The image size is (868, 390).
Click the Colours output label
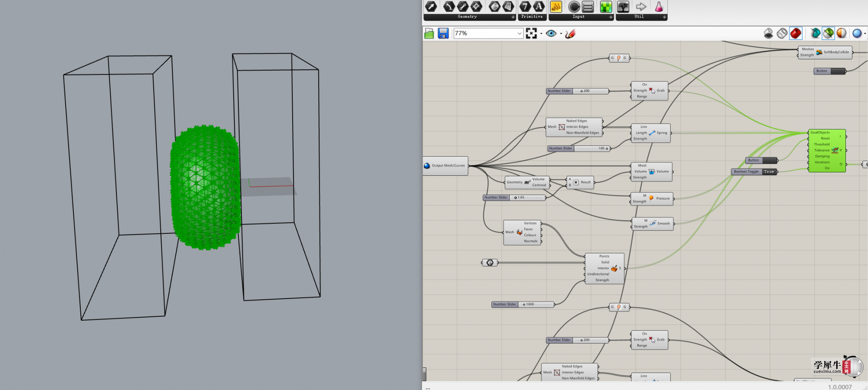(x=530, y=235)
